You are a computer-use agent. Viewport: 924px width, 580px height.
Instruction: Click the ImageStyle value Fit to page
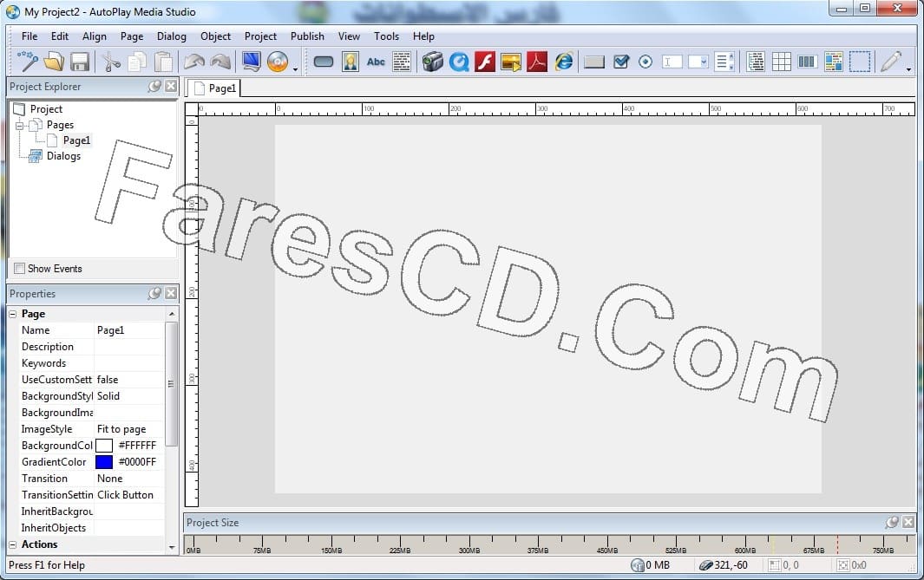coord(129,429)
